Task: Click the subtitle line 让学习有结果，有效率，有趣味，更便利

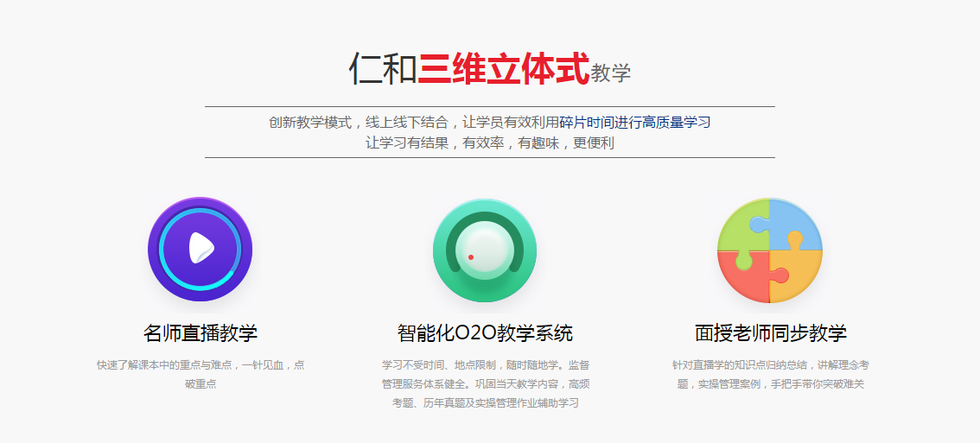Action: pos(490,143)
